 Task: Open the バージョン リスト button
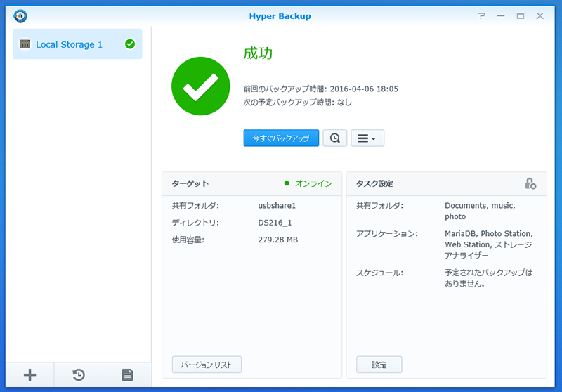click(x=207, y=365)
